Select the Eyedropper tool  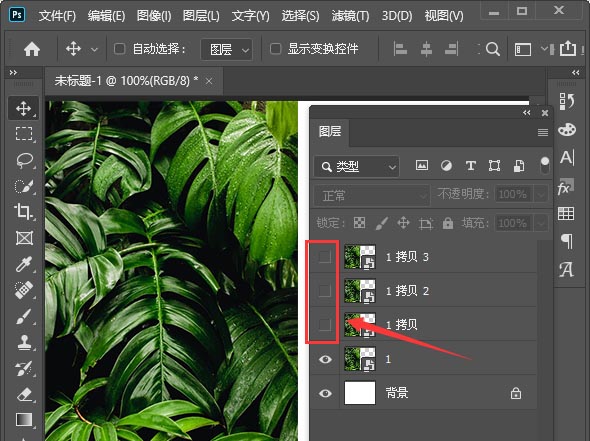[x=24, y=264]
